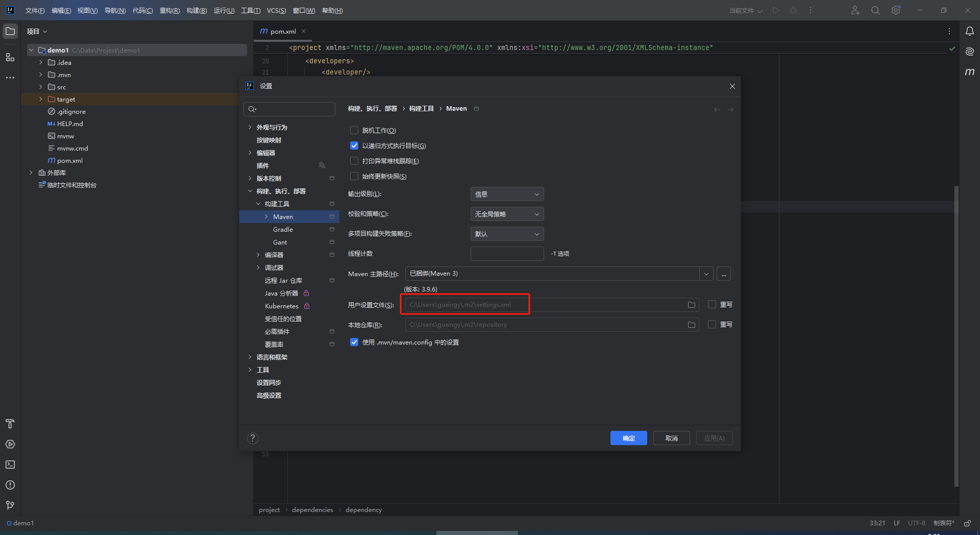The height and width of the screenshot is (535, 980).
Task: Open the Project tool window icon
Action: coord(10,31)
